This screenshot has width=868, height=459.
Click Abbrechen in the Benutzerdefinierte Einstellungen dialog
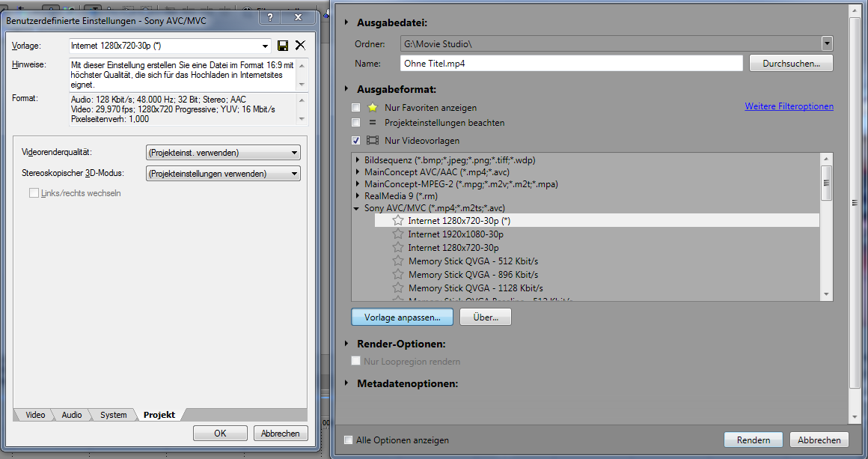point(280,434)
